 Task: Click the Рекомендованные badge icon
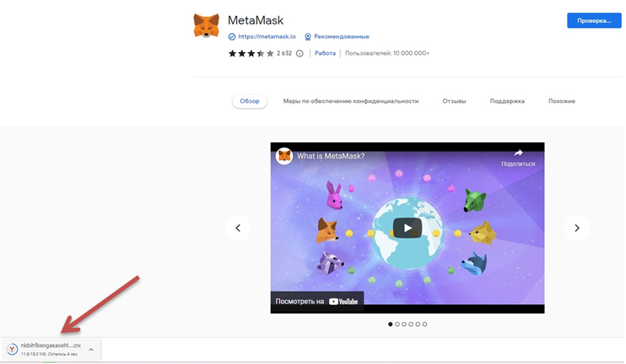(307, 37)
